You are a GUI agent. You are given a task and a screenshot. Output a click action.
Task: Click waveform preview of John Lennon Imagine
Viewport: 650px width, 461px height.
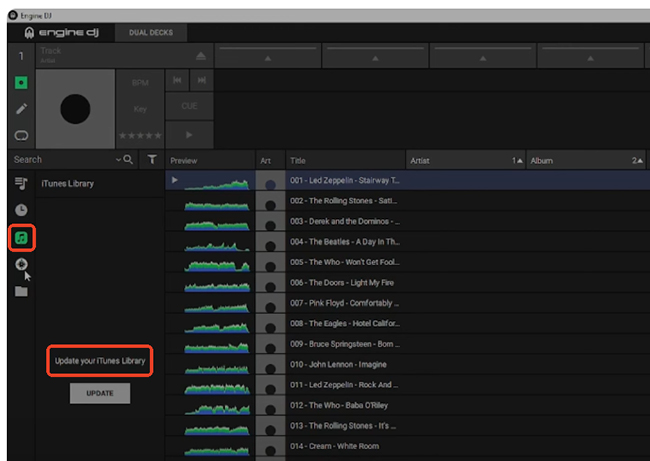[x=217, y=368]
